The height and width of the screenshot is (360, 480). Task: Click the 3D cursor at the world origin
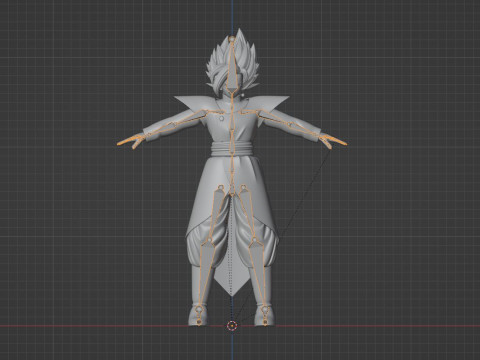click(x=232, y=326)
